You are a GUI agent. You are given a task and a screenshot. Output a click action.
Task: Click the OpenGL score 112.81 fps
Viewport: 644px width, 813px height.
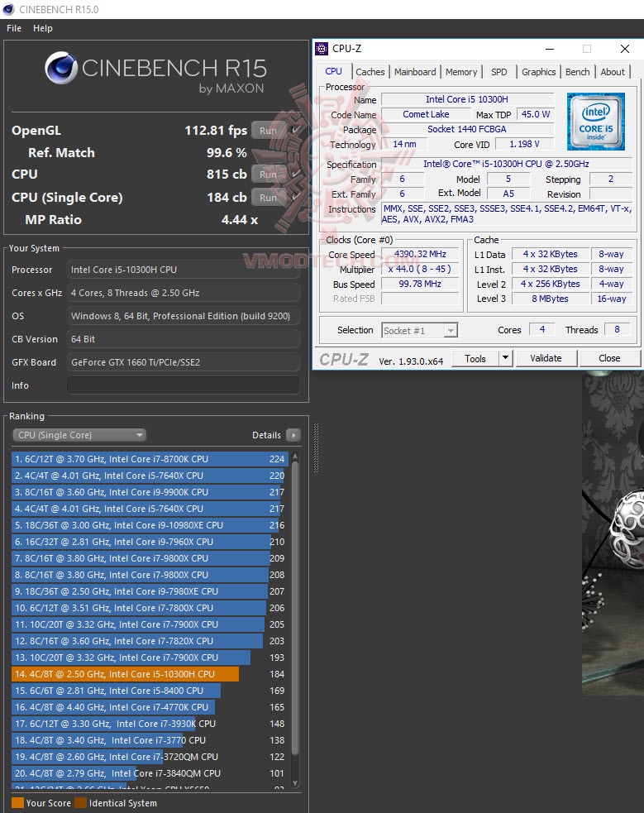(x=216, y=130)
